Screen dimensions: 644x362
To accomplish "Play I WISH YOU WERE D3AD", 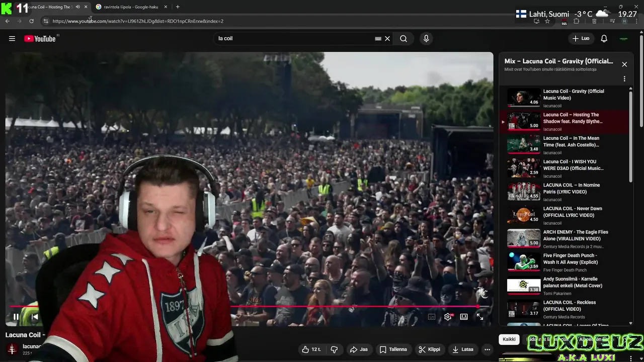I will click(x=566, y=168).
